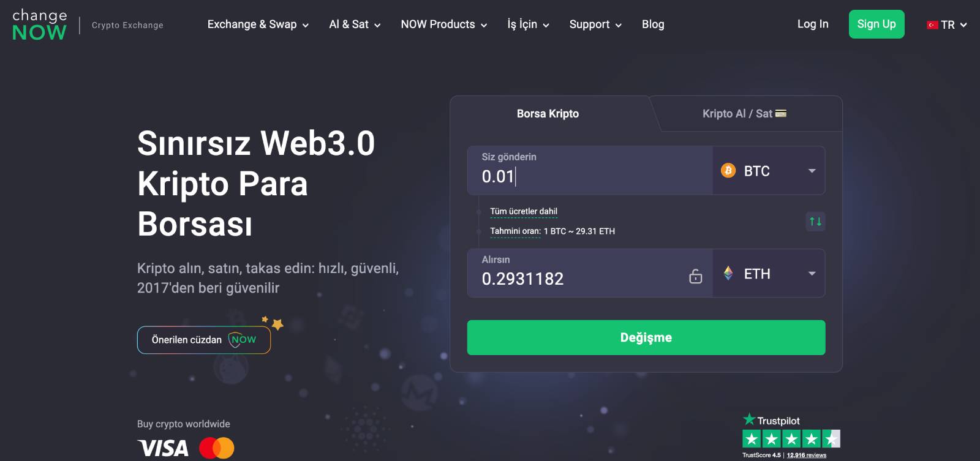This screenshot has width=980, height=461.
Task: Click the Bitcoin coin icon
Action: (x=728, y=170)
